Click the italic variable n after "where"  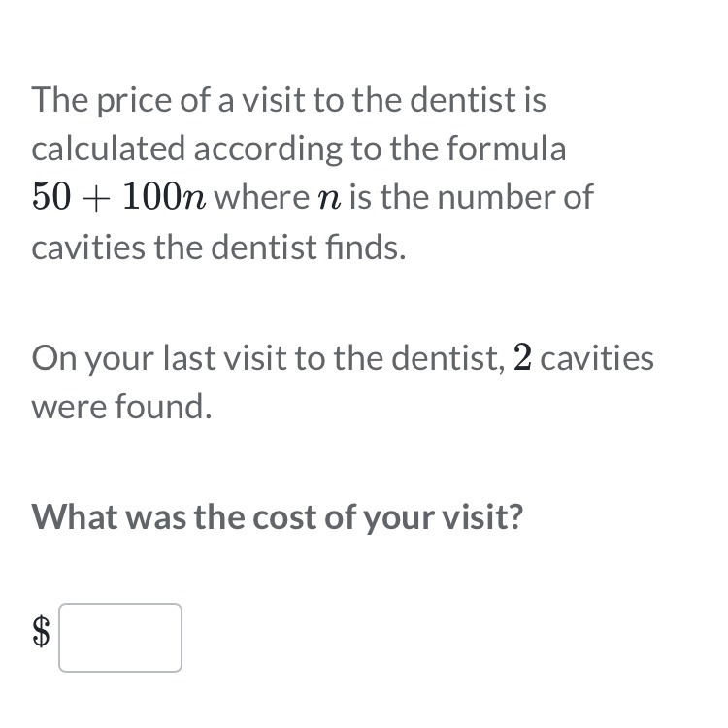click(x=330, y=200)
